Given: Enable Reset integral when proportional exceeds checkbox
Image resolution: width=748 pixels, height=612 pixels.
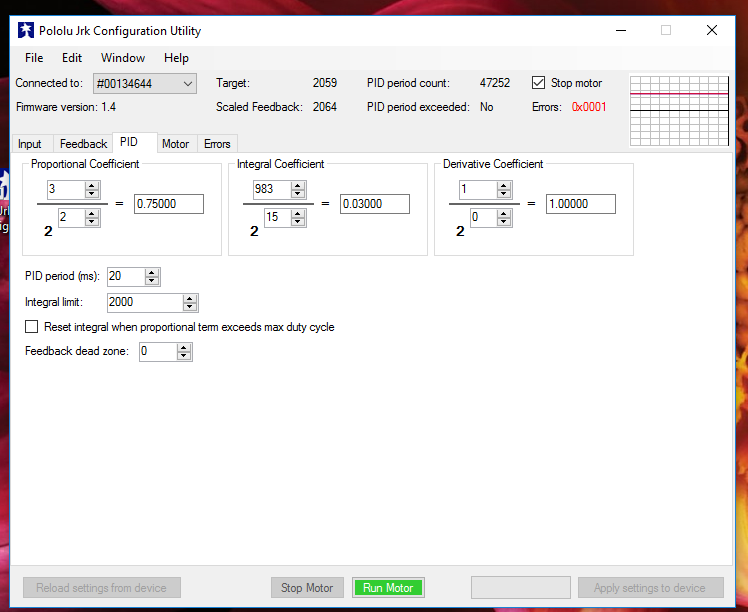Looking at the screenshot, I should click(31, 327).
